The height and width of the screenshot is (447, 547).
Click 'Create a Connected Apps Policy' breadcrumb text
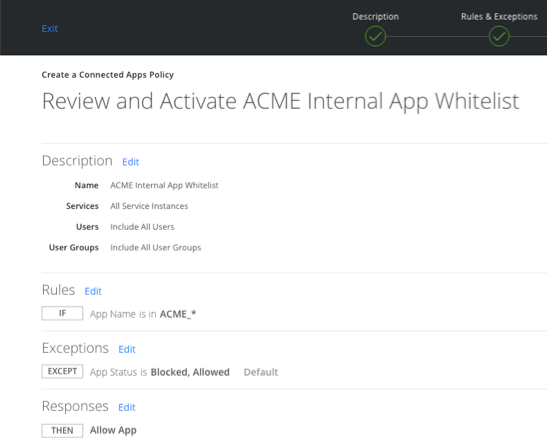coord(107,75)
